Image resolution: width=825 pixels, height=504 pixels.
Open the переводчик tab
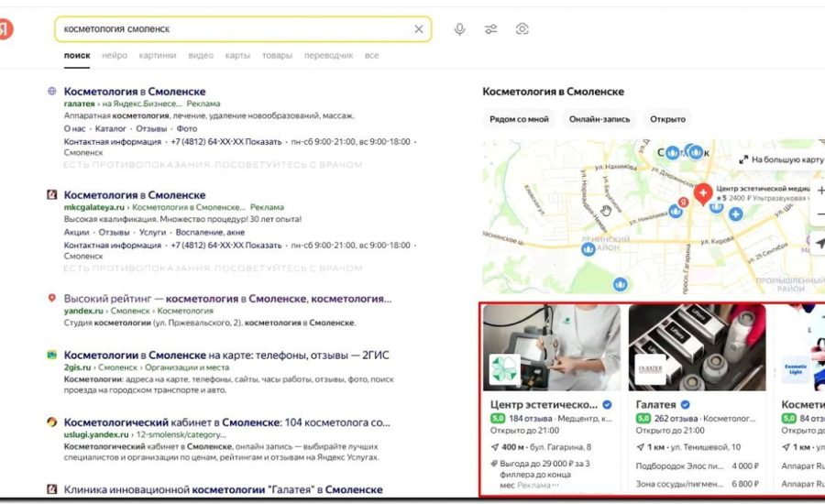(x=328, y=55)
